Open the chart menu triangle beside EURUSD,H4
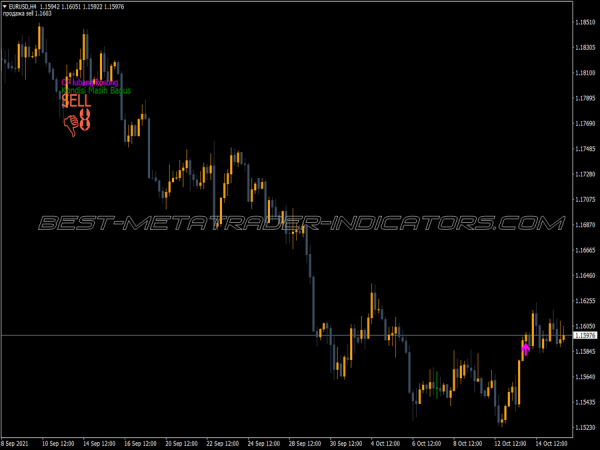The height and width of the screenshot is (450, 600). click(x=5, y=7)
